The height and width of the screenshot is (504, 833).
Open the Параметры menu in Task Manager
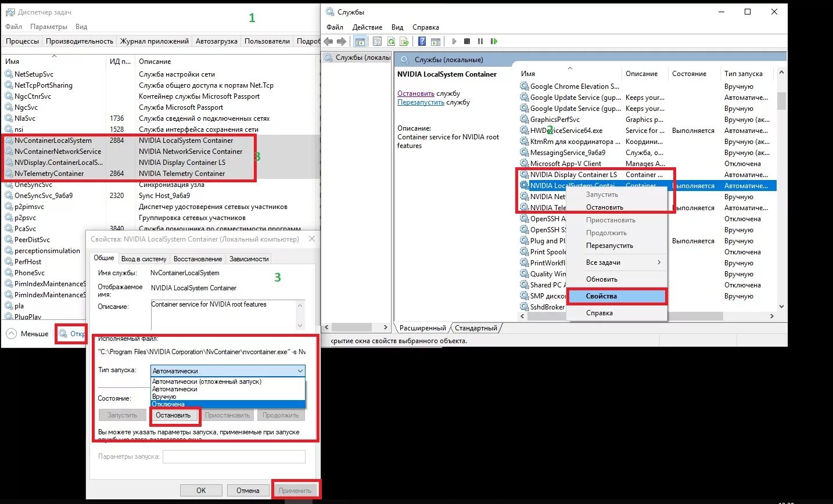point(49,27)
